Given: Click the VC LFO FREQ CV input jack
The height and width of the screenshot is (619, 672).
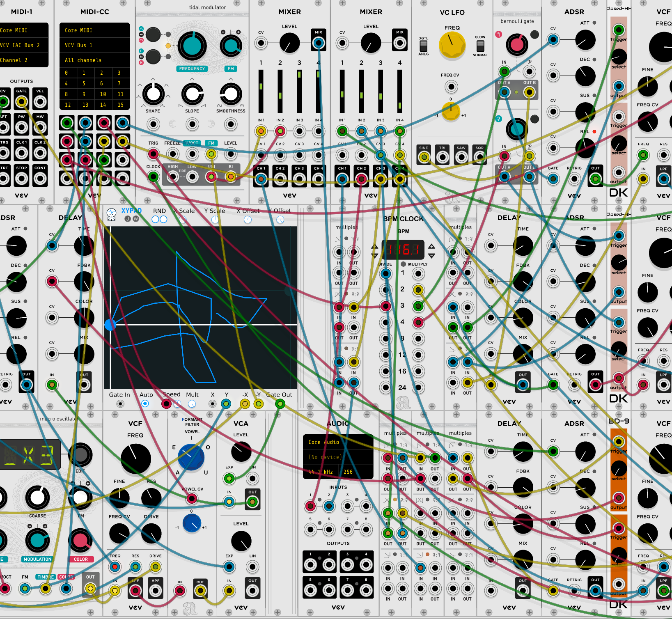Looking at the screenshot, I should tap(451, 87).
